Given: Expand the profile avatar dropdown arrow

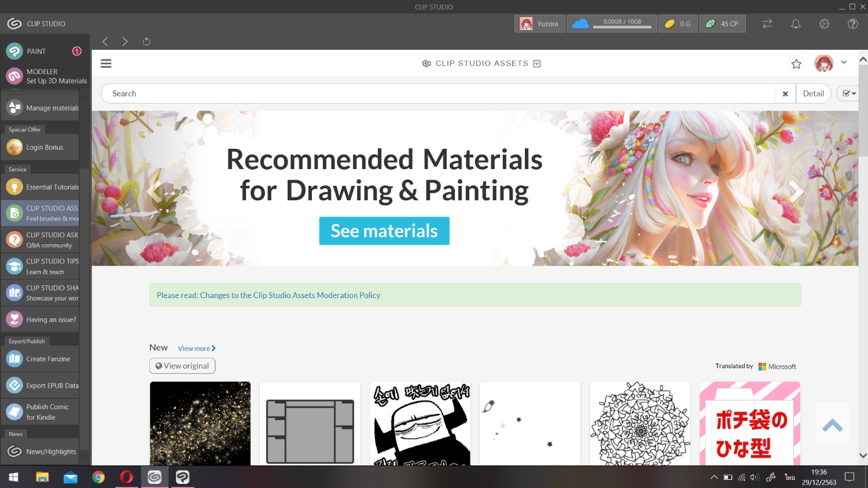Looking at the screenshot, I should pos(844,63).
